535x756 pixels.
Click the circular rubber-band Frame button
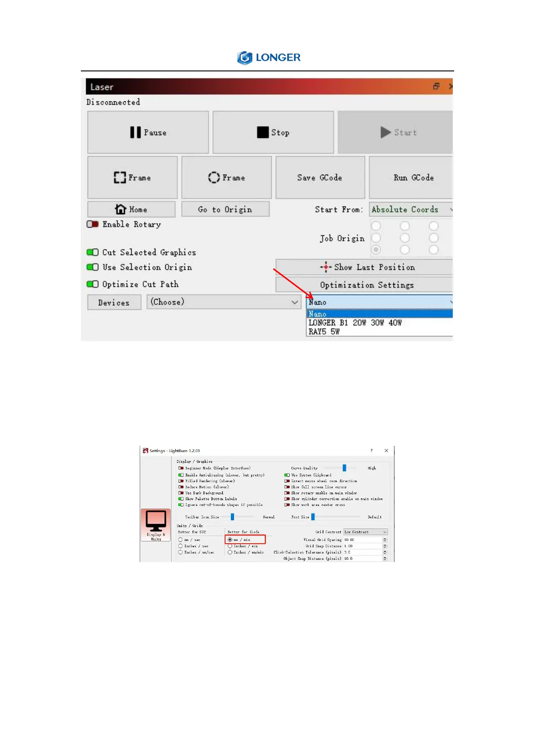[226, 177]
